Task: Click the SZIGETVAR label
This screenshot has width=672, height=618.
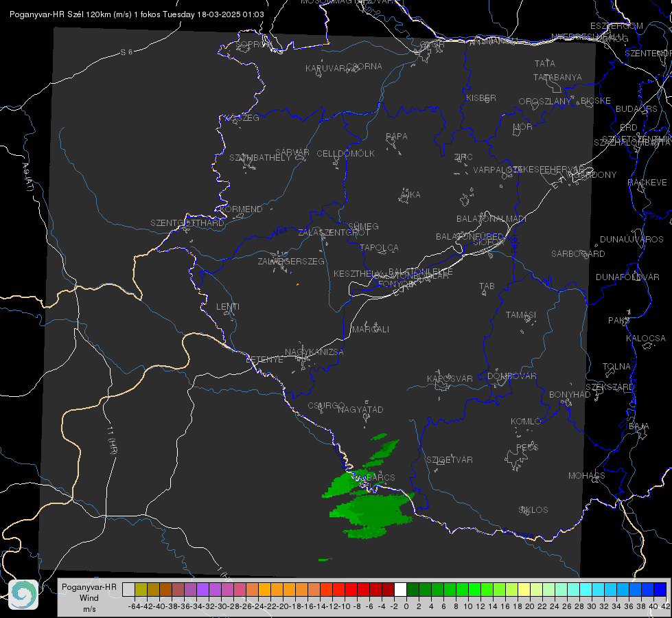Action: [450, 459]
